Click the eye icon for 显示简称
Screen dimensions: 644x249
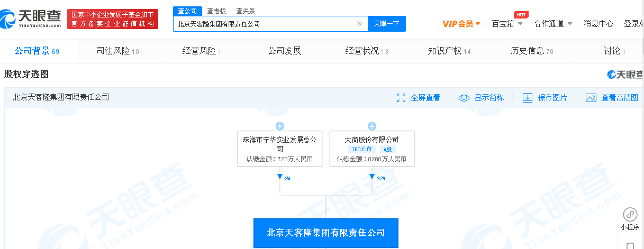pos(464,98)
